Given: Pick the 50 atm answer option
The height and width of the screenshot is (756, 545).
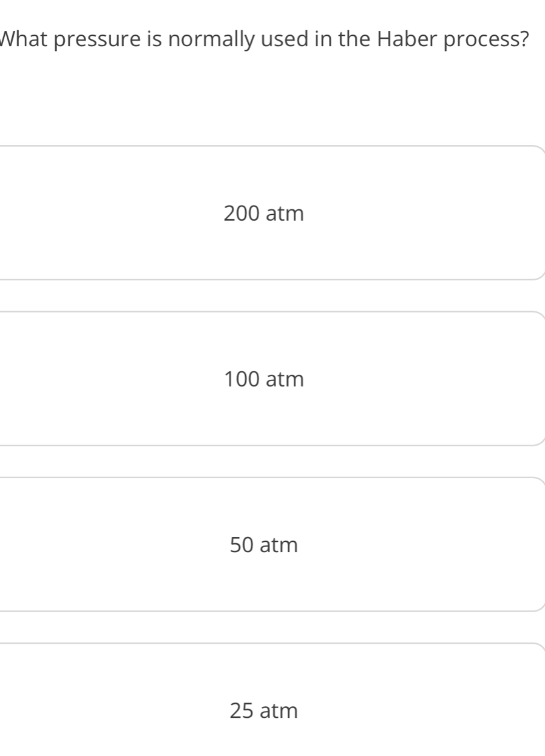Looking at the screenshot, I should coord(272,544).
